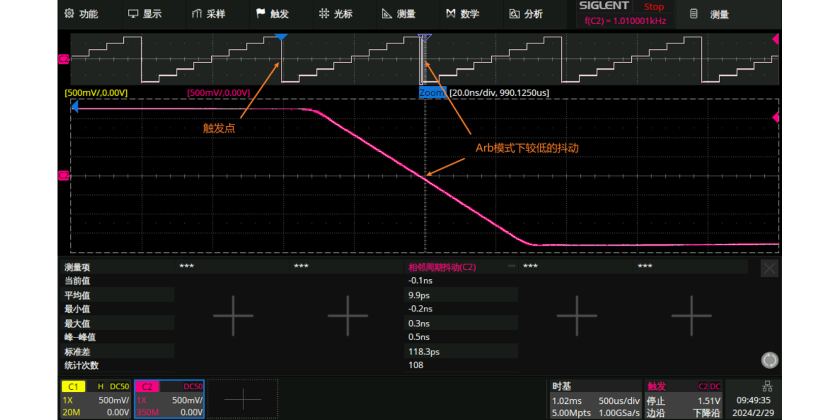This screenshot has height=420, width=840.
Task: Open the 显示 (Display) menu
Action: (145, 14)
